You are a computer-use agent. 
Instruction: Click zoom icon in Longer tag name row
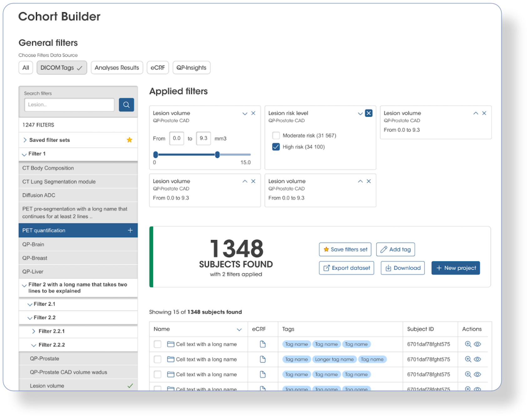coord(468,359)
